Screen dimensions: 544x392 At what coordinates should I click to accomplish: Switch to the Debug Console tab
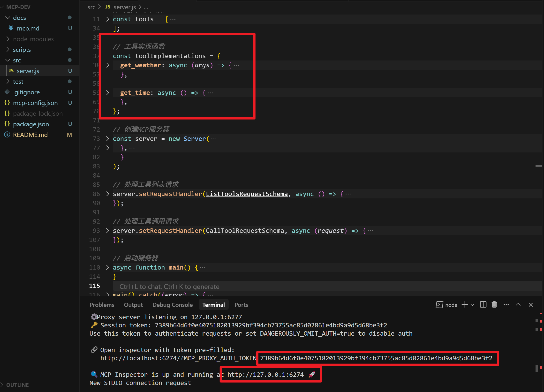(172, 305)
